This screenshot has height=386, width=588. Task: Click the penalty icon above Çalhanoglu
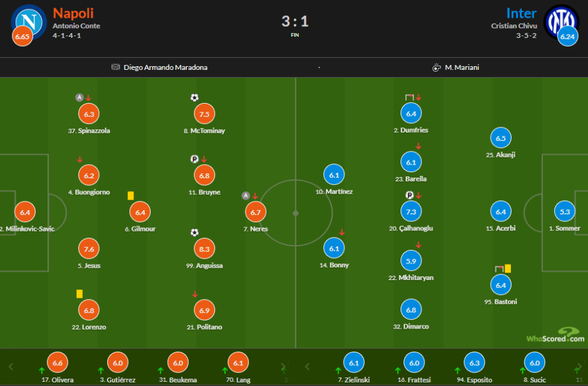(x=409, y=195)
